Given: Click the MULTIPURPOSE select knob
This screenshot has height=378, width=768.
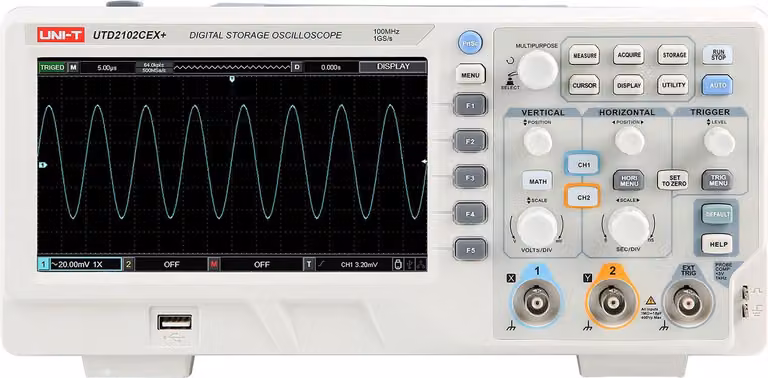Looking at the screenshot, I should (x=538, y=70).
